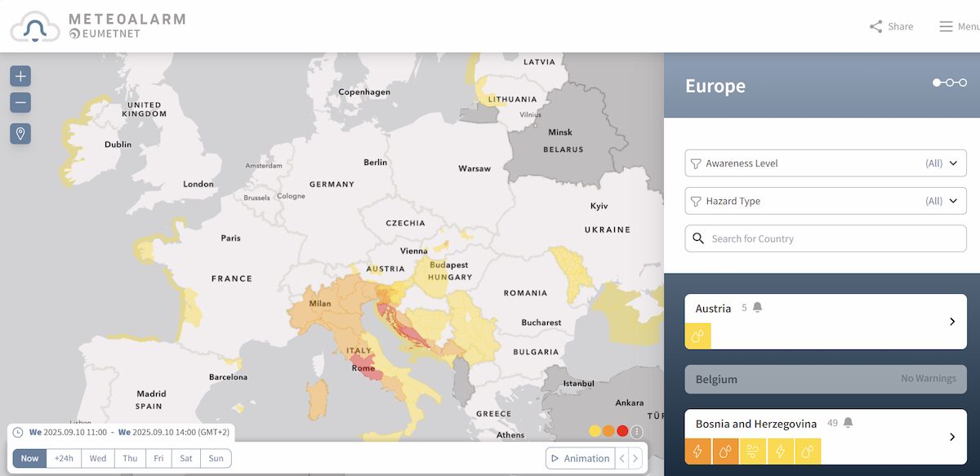The image size is (980, 476).
Task: Expand the Awareness Level dropdown
Action: point(825,163)
